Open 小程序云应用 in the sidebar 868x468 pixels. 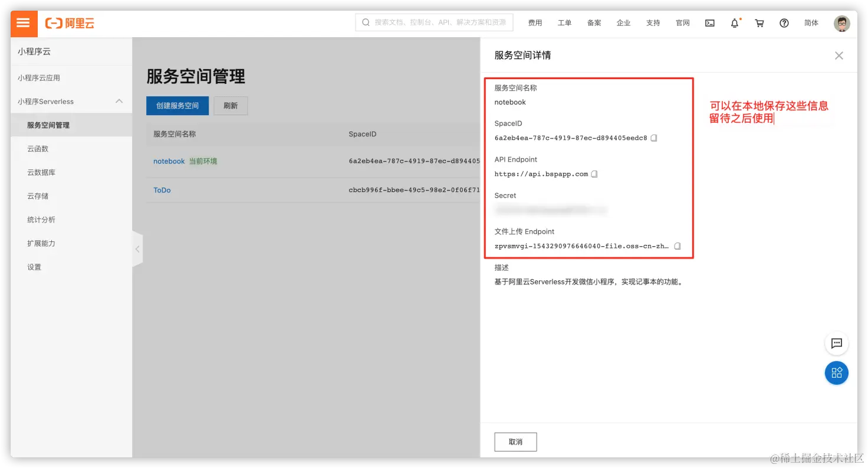[x=71, y=78]
